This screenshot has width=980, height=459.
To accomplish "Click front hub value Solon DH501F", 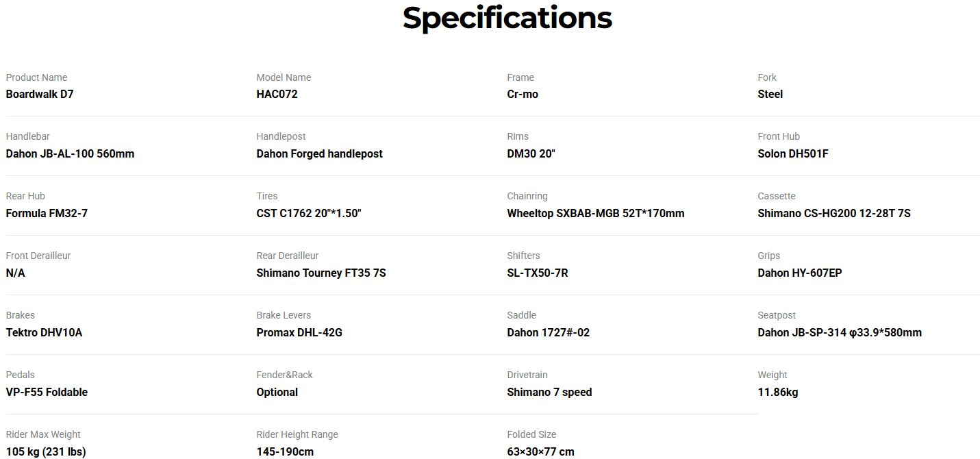I will (x=793, y=154).
